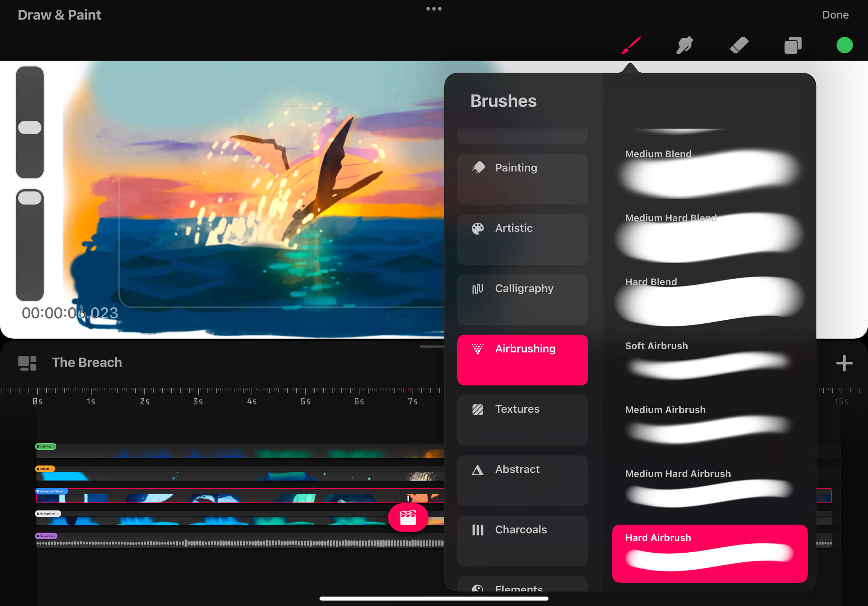Open the green color swatch

(844, 45)
